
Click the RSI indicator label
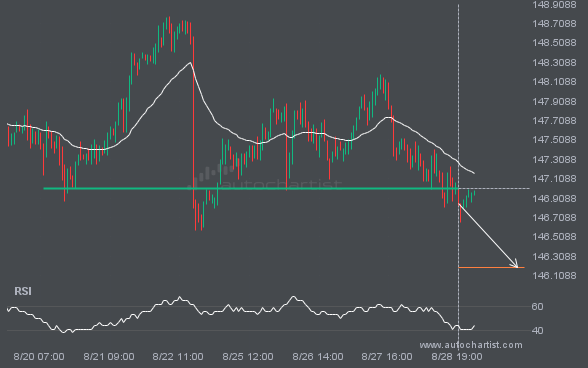pyautogui.click(x=23, y=291)
